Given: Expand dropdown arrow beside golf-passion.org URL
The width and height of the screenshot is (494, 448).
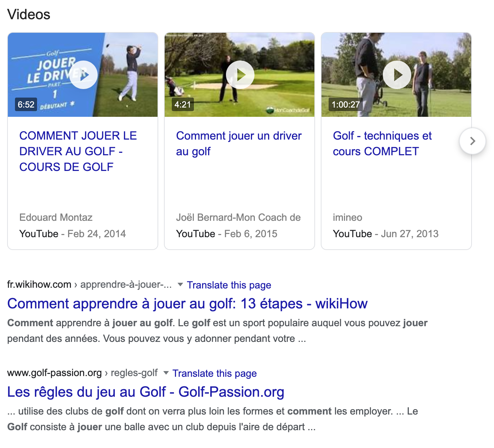Looking at the screenshot, I should (x=166, y=373).
